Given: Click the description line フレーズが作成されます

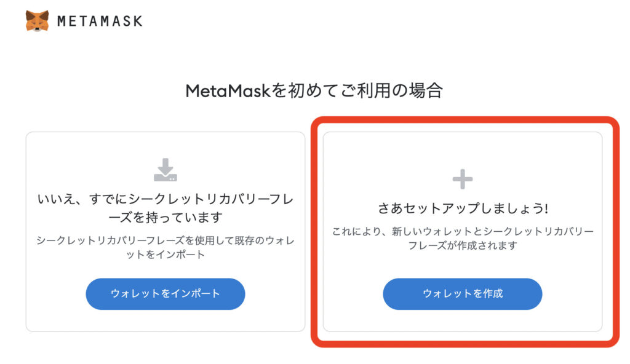Looking at the screenshot, I should 462,246.
